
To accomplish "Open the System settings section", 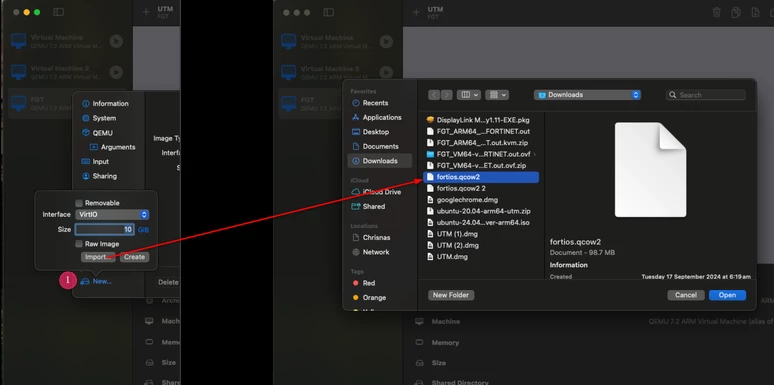I will tap(99, 118).
